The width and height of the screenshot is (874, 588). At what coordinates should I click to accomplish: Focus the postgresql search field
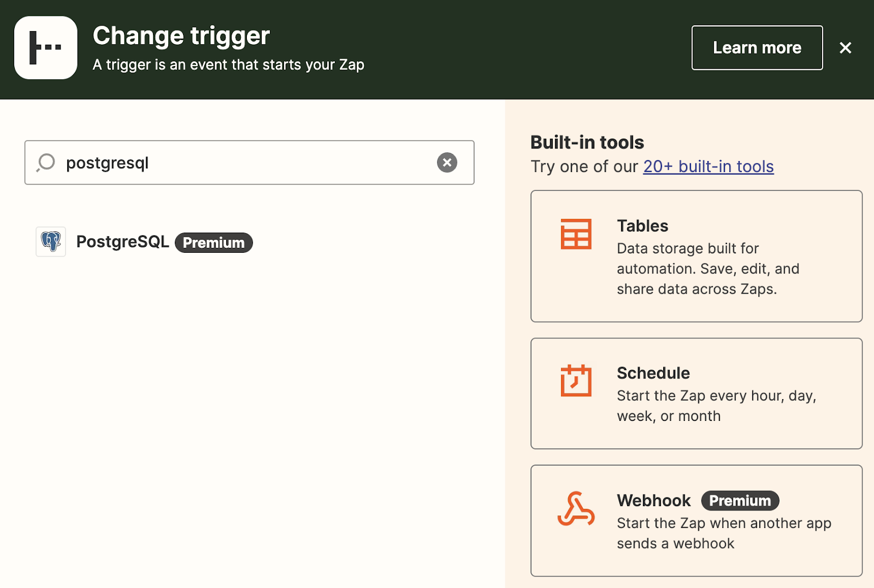tap(249, 163)
